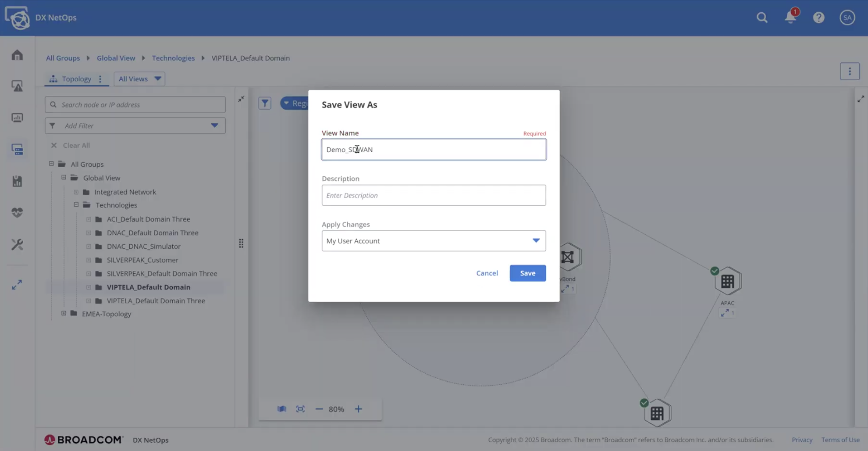Switch to the Topology tab

point(77,79)
